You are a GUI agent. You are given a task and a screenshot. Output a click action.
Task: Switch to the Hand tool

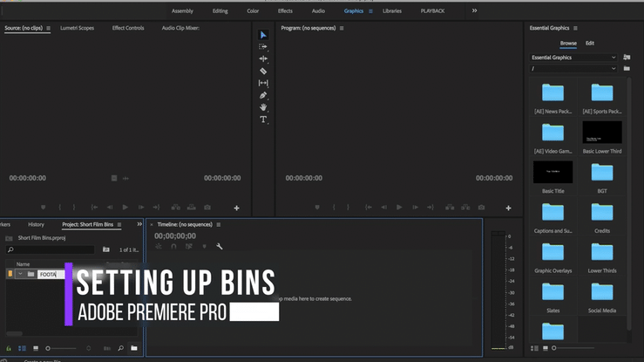(x=263, y=107)
